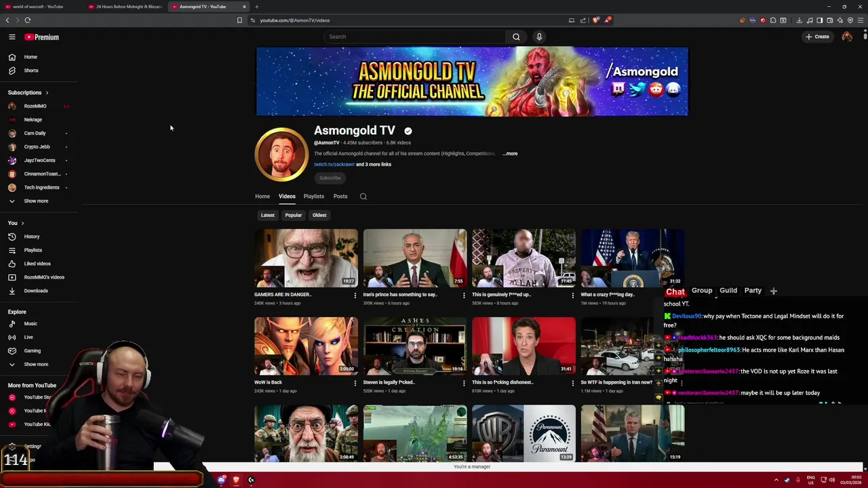Click the address bar URL

295,20
